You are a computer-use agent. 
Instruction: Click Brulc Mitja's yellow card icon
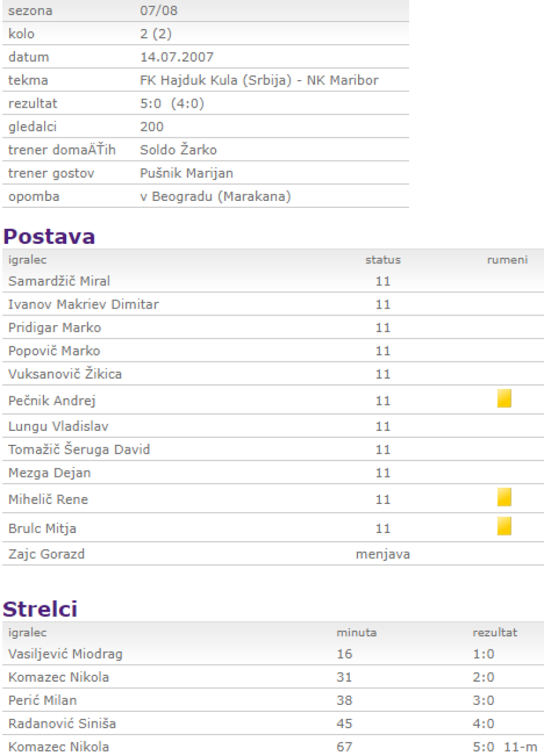tap(504, 527)
